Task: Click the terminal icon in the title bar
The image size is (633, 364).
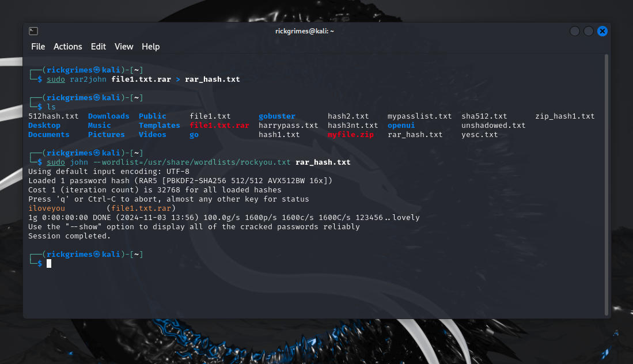Action: point(33,31)
